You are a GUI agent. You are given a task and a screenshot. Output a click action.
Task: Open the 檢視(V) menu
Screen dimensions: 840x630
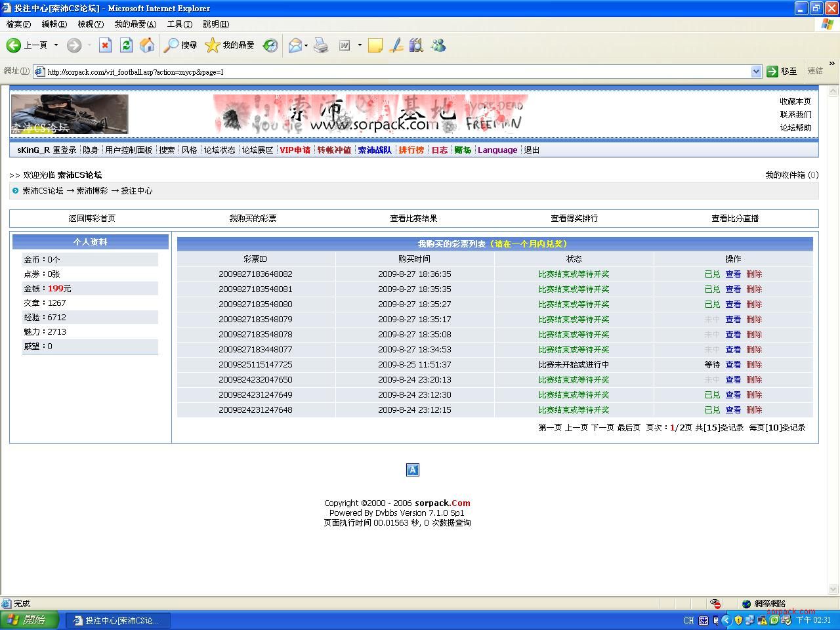point(91,24)
